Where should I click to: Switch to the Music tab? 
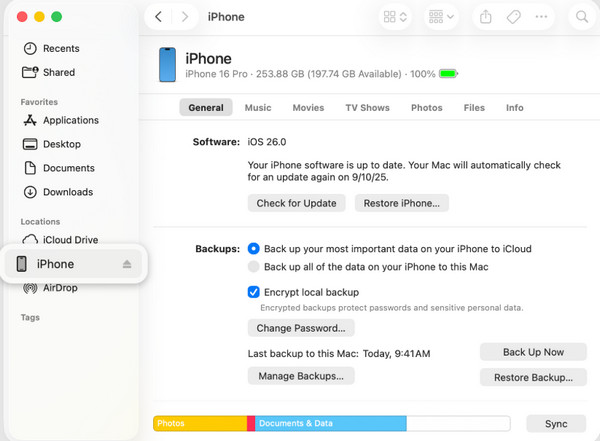point(258,108)
